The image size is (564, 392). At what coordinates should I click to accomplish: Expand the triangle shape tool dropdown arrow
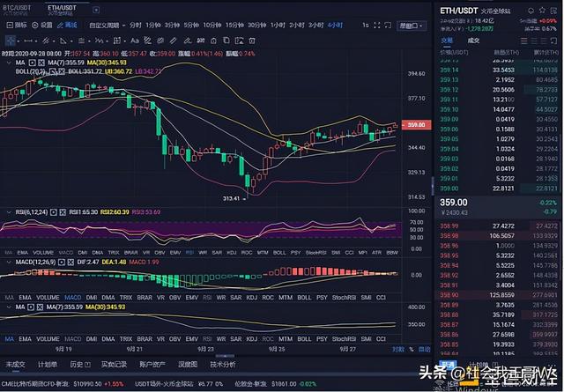click(x=71, y=41)
